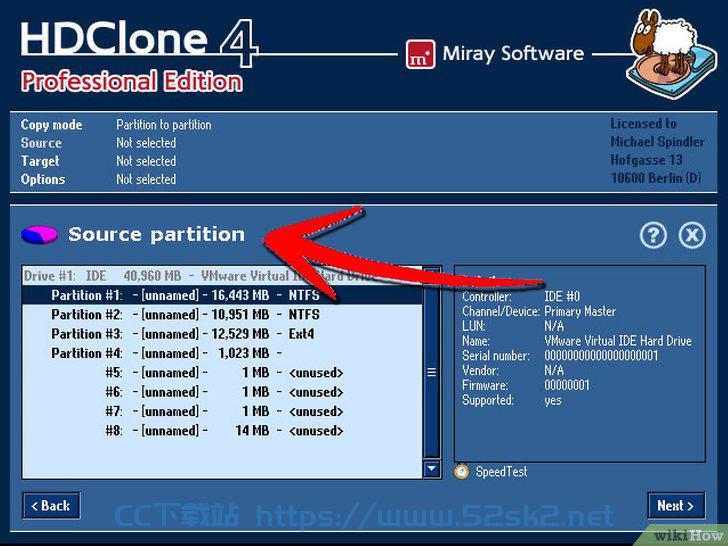728x546 pixels.
Task: Click the Firmware value 00000001
Action: (x=566, y=385)
